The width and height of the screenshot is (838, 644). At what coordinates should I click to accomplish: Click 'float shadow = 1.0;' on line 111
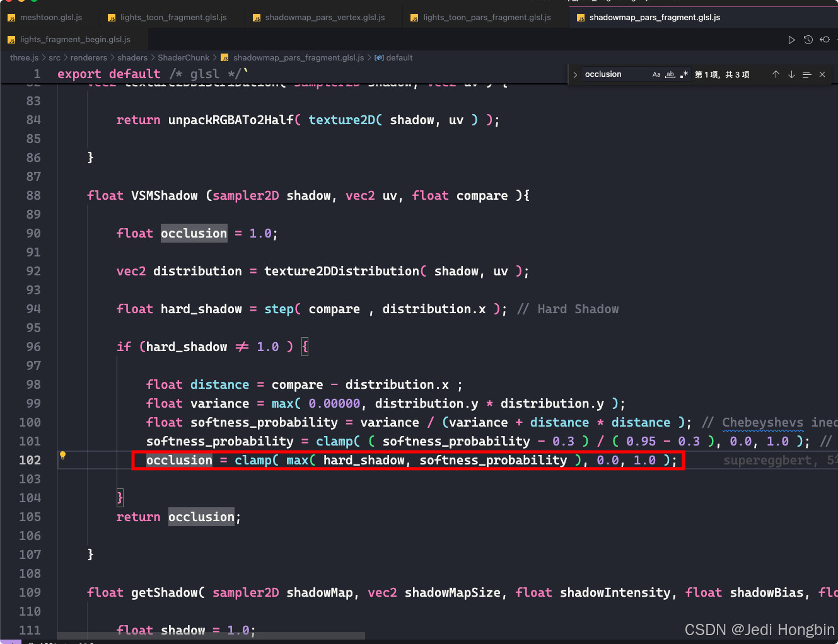coord(186,630)
